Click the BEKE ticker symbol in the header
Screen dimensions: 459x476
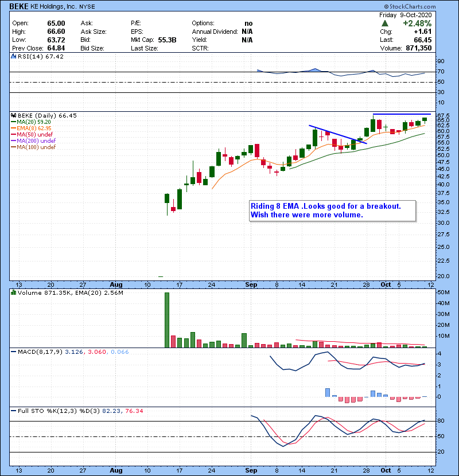[19, 6]
